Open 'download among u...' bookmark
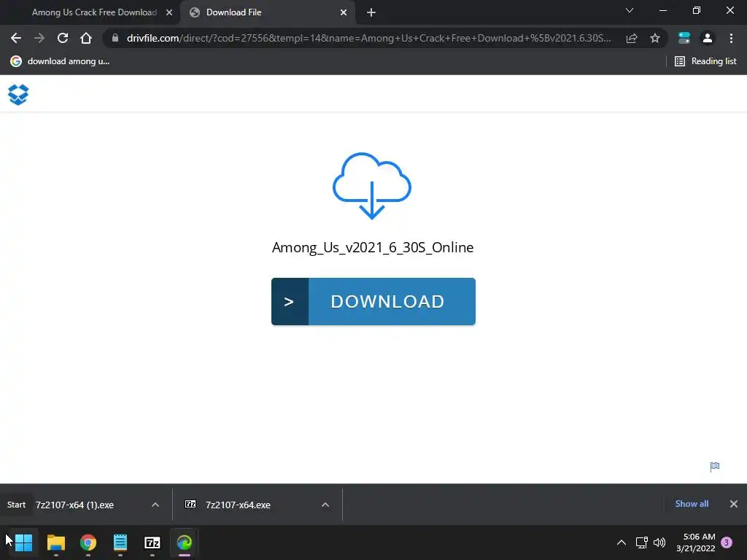 tap(60, 61)
